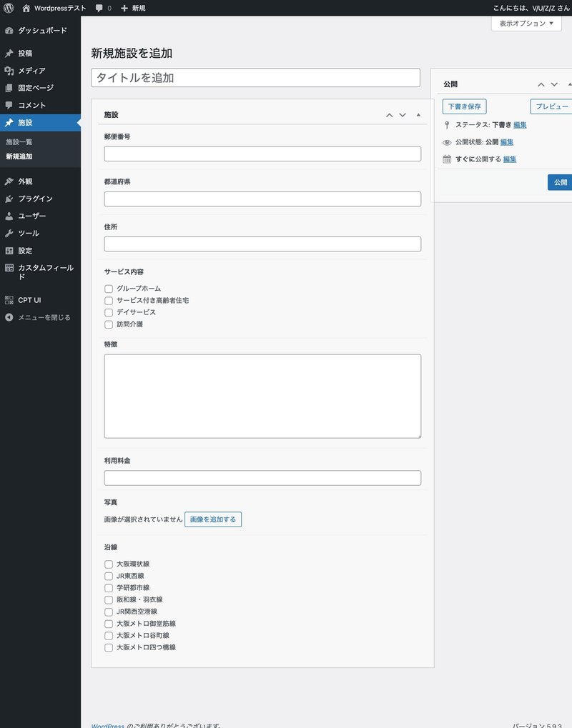Click the 固定ページ pages icon

coord(9,88)
